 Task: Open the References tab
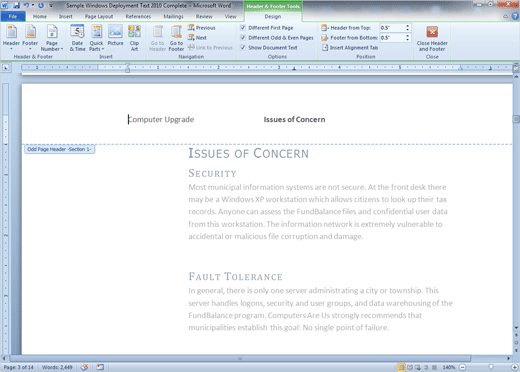click(x=138, y=16)
